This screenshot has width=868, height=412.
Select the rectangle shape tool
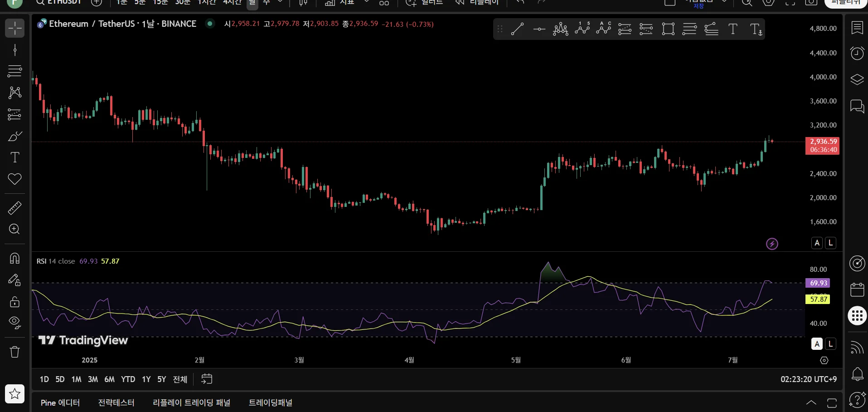point(668,29)
